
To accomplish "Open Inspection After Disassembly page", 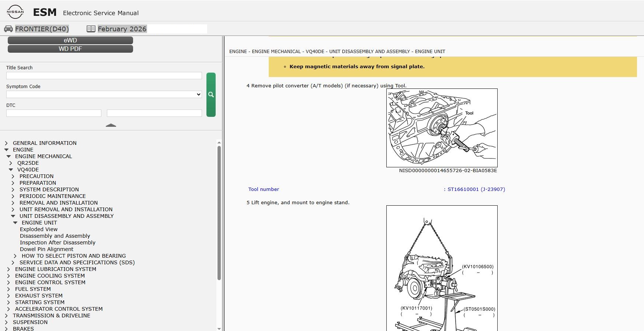I will point(58,243).
